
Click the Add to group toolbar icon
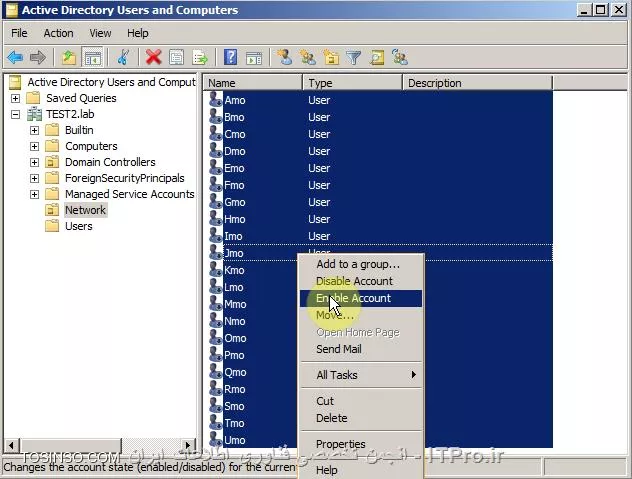click(400, 57)
